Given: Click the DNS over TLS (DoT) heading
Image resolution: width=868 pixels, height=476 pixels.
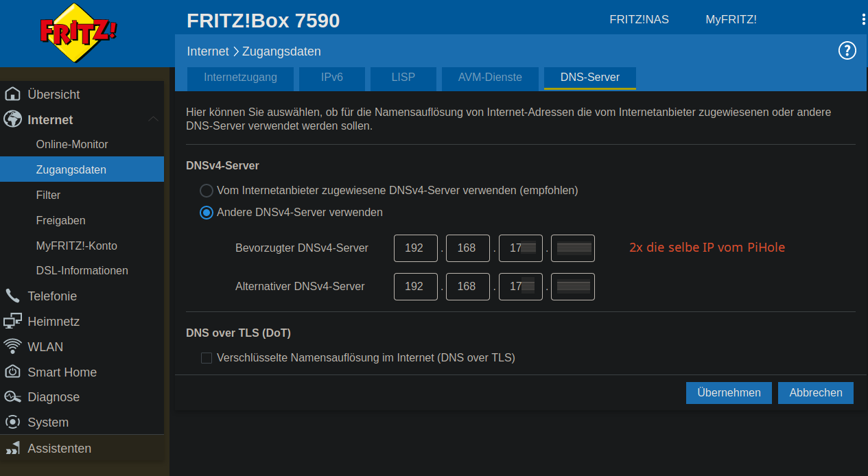Looking at the screenshot, I should coord(238,333).
